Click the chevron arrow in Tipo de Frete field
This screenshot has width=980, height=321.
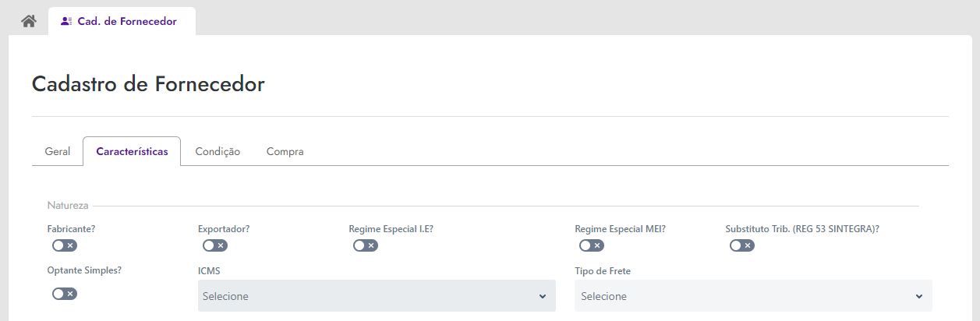[919, 296]
